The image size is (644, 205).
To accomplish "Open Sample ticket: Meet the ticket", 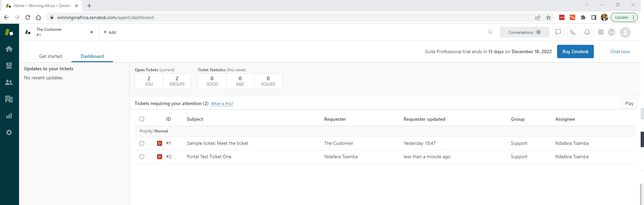I will pyautogui.click(x=217, y=143).
